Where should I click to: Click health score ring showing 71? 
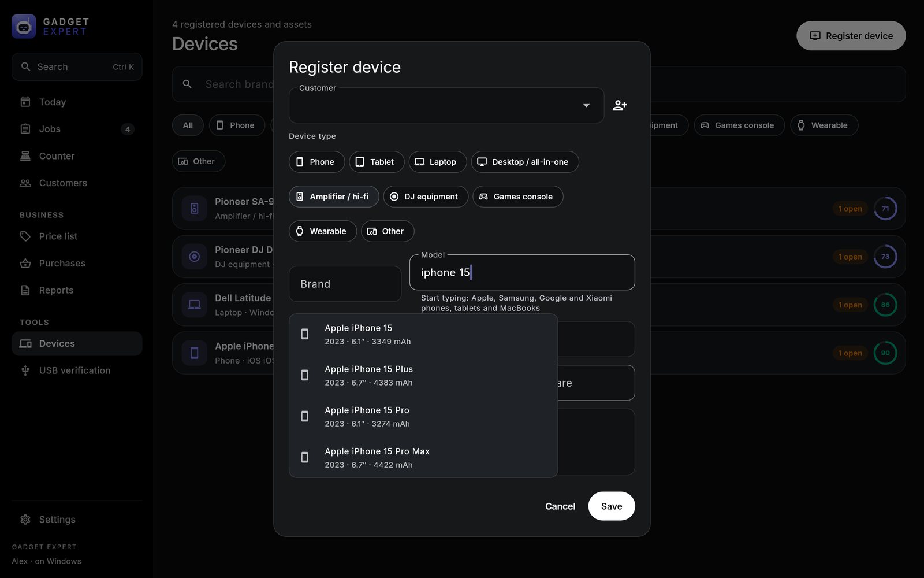click(x=885, y=209)
